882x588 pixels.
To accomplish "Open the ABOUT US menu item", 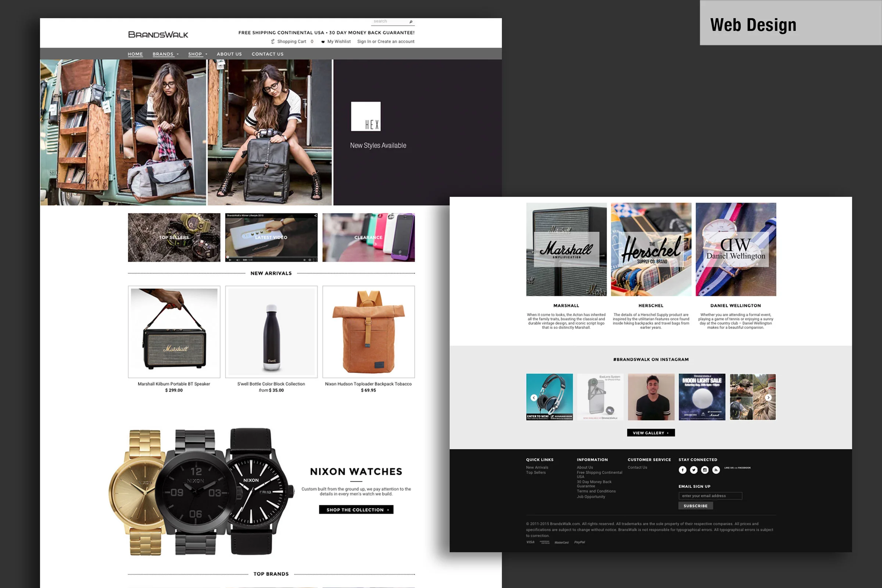I will pos(229,54).
